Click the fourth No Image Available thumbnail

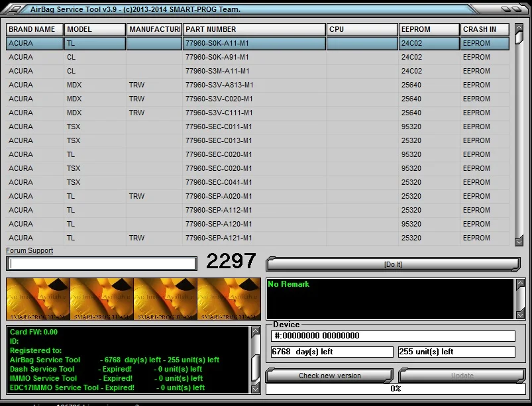(229, 299)
